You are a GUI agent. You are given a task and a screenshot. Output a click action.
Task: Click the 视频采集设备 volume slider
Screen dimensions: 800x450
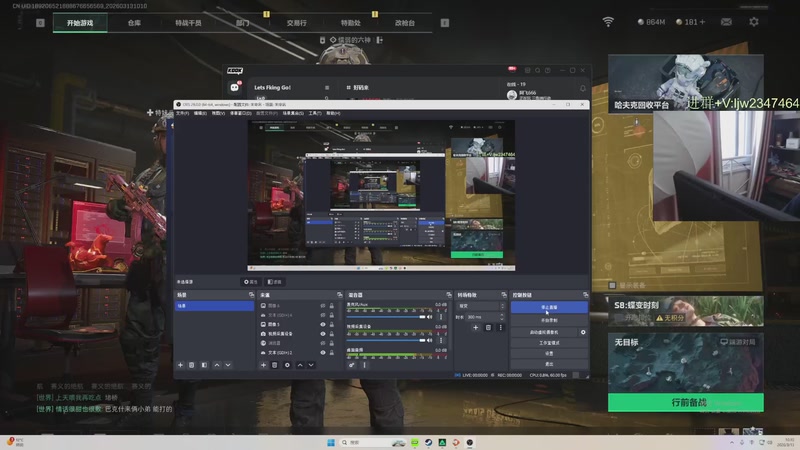click(x=386, y=340)
